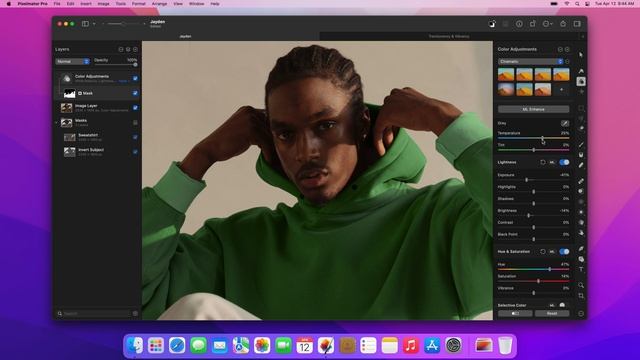Select the Crop tool
The image size is (640, 360).
coord(581,296)
